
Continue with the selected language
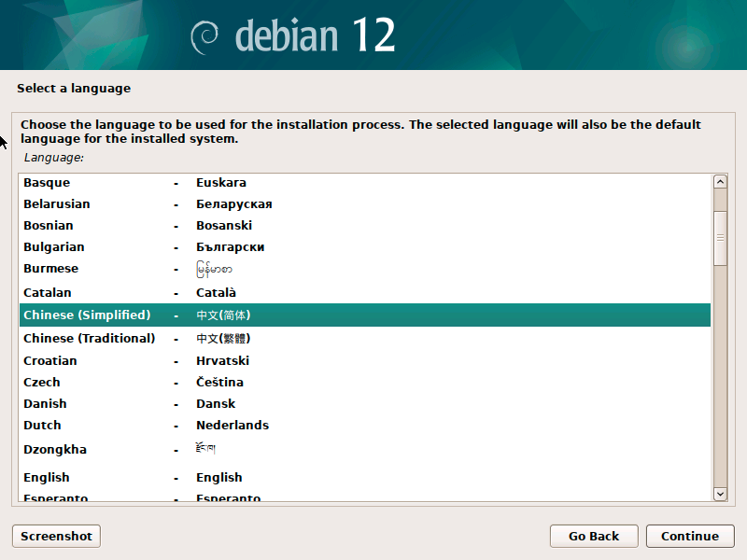[690, 536]
